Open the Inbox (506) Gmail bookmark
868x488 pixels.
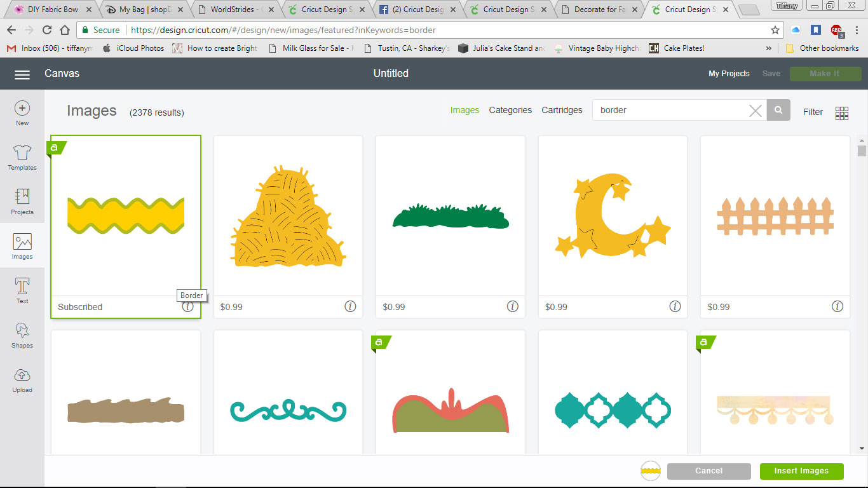tap(50, 48)
